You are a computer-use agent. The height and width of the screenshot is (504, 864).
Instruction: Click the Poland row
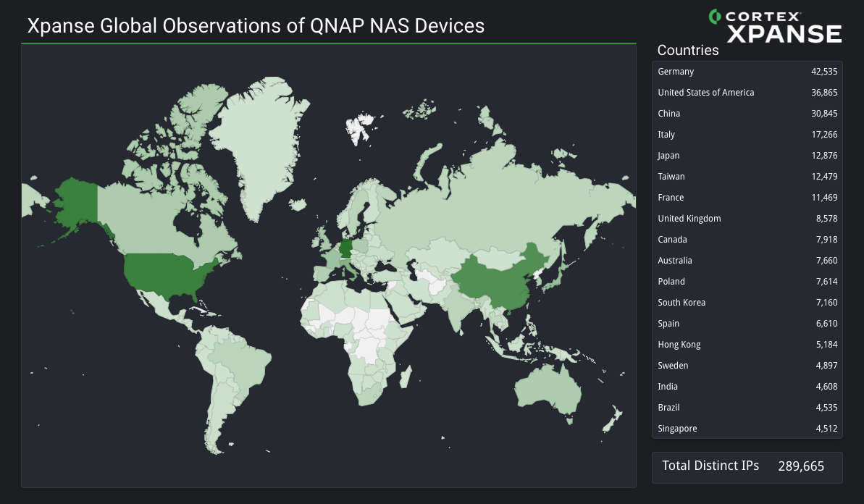pyautogui.click(x=747, y=282)
